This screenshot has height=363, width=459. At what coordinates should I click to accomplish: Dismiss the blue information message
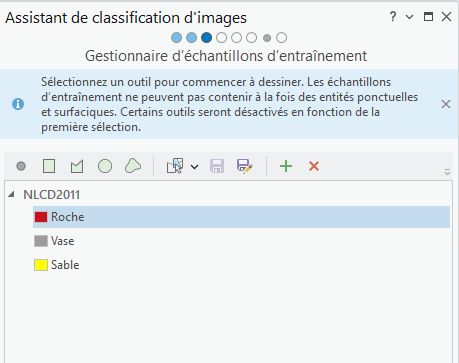click(446, 104)
